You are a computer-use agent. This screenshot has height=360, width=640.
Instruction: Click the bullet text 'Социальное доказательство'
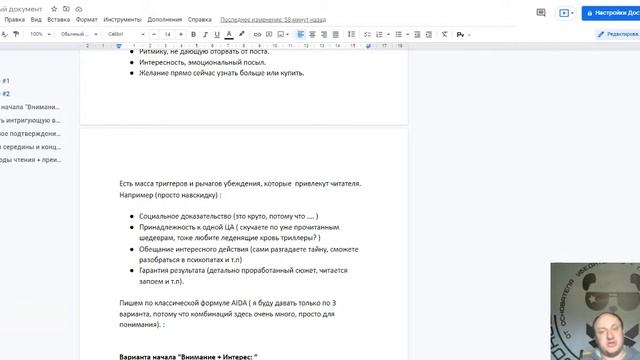pyautogui.click(x=185, y=216)
